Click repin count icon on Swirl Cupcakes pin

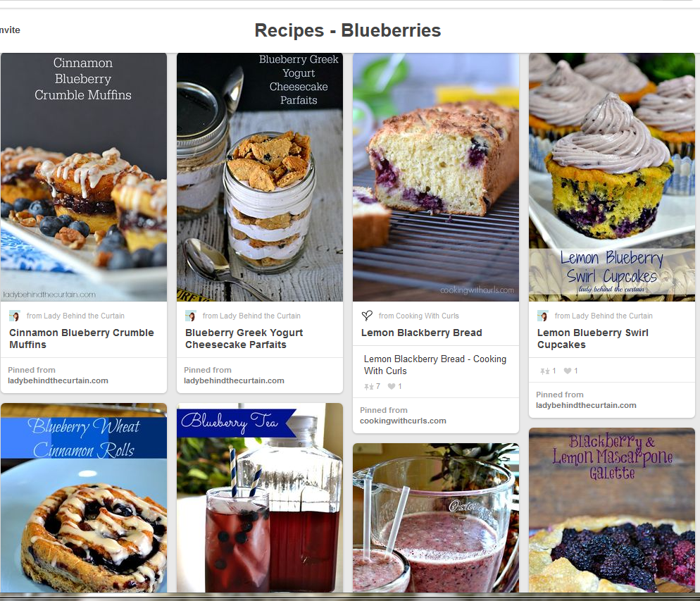click(x=544, y=371)
